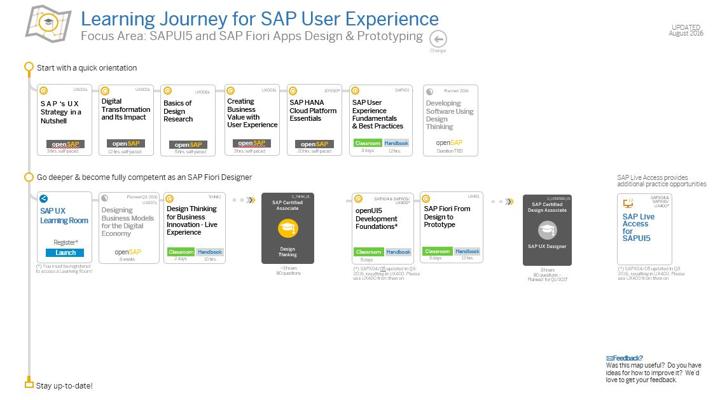Click circle icon on Basics of Design Research card
The width and height of the screenshot is (720, 400).
(x=168, y=91)
